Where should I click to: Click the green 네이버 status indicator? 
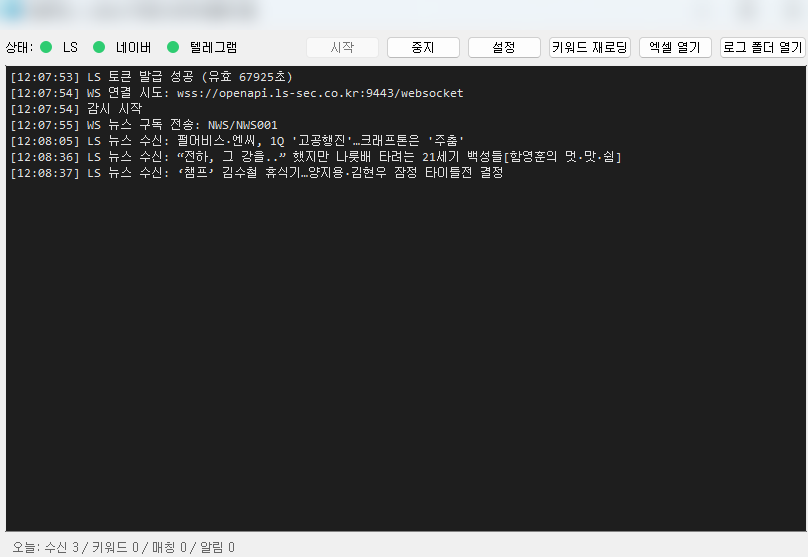(99, 47)
